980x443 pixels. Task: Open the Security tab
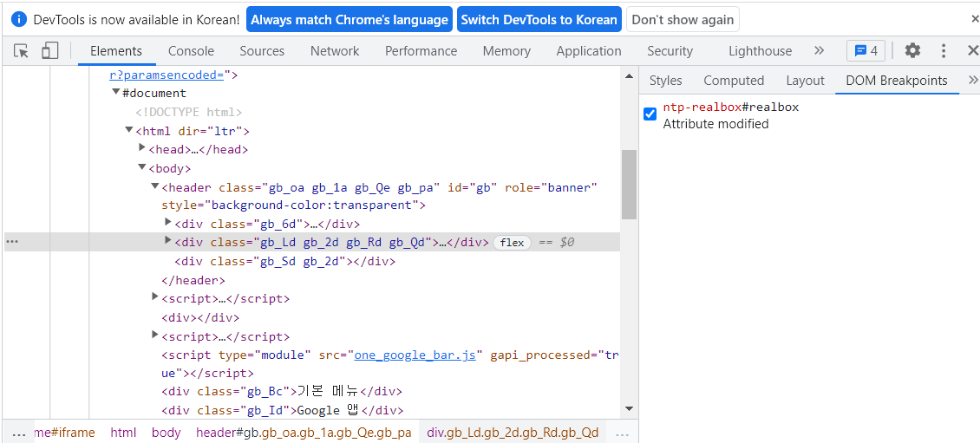(x=670, y=51)
